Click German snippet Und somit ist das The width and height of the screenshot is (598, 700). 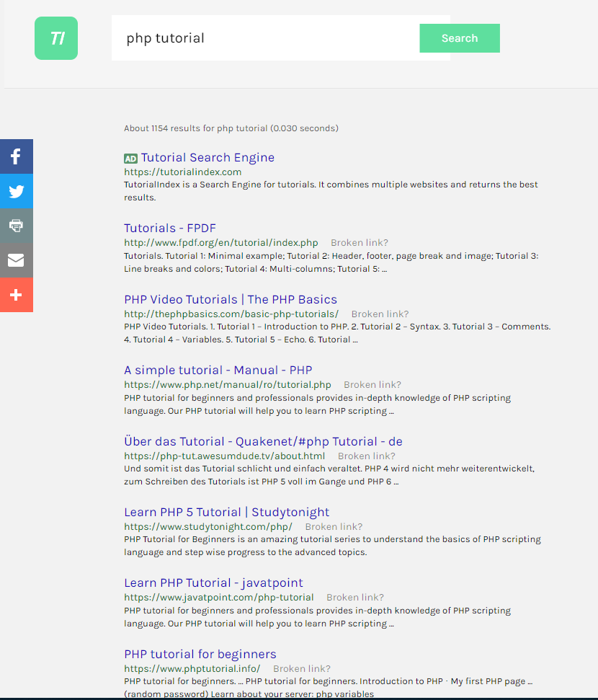click(329, 475)
